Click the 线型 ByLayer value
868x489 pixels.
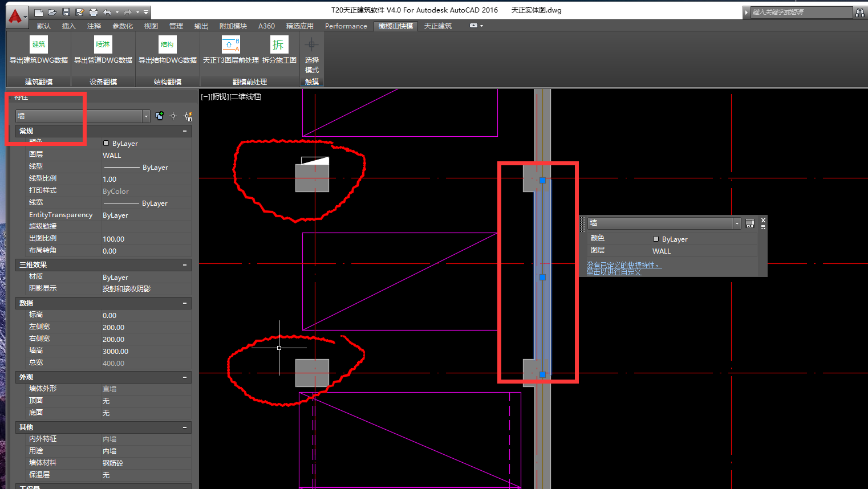(x=146, y=167)
